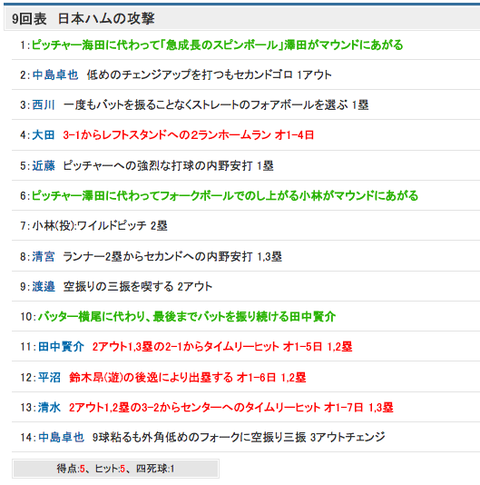Select red text 鈴木昂(遊)の後逸により出塁する
Image resolution: width=480 pixels, height=485 pixels.
pos(151,377)
